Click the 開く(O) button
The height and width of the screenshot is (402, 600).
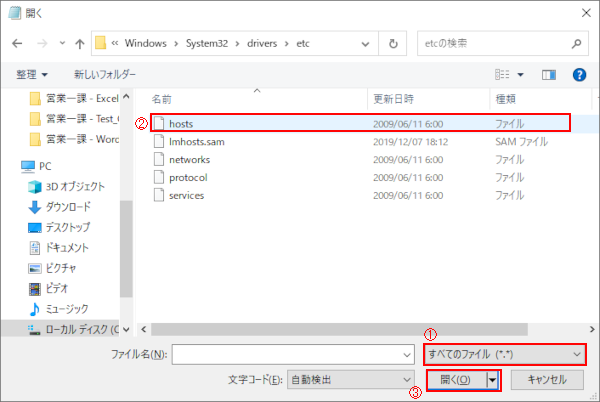point(456,380)
